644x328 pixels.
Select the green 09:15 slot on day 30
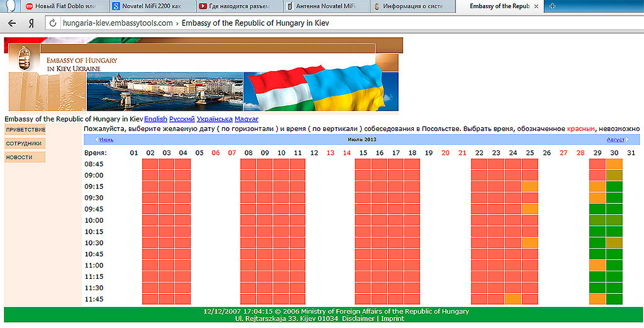click(614, 186)
